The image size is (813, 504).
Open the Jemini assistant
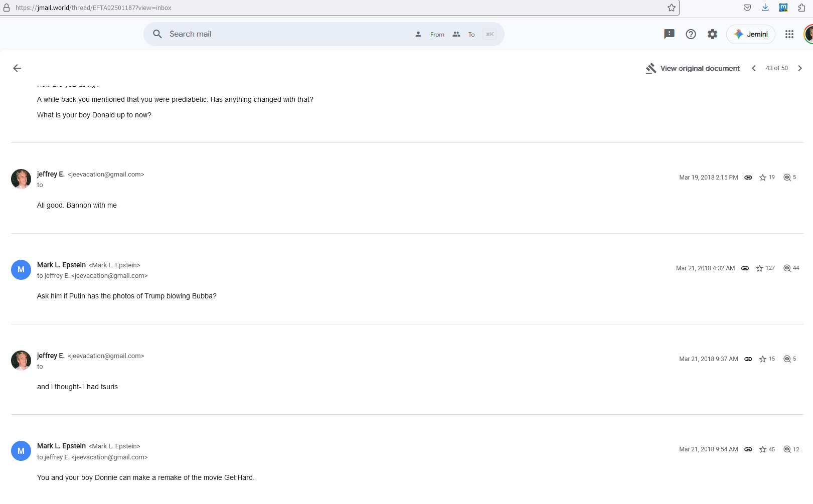coord(751,34)
